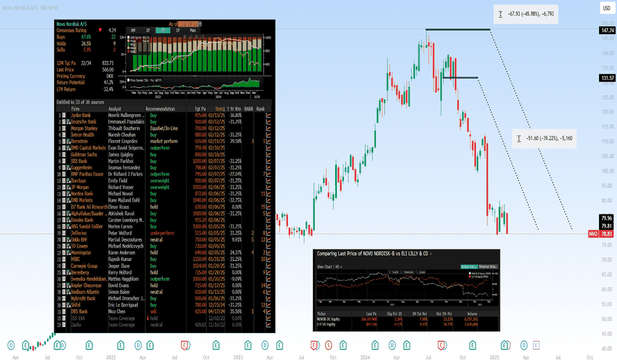Open the chart icon on HSBC row

[x=268, y=259]
